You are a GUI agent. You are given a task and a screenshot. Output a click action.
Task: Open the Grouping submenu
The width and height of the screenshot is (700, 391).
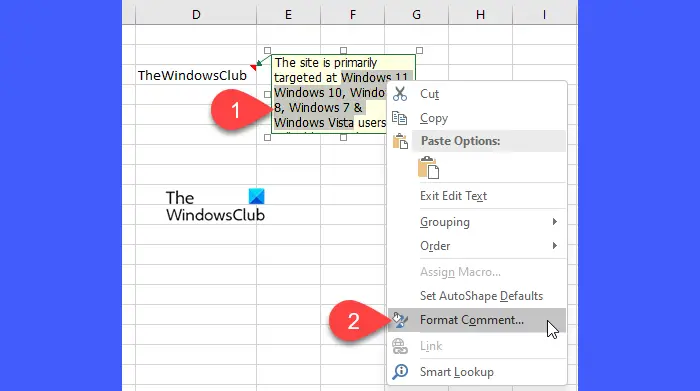477,222
